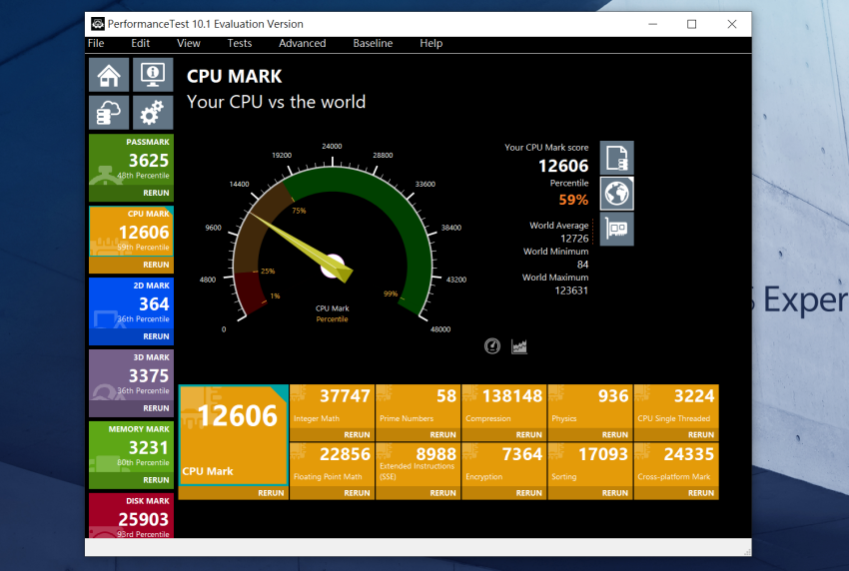Click the gauge needle on the dial
The height and width of the screenshot is (571, 849).
(x=301, y=247)
